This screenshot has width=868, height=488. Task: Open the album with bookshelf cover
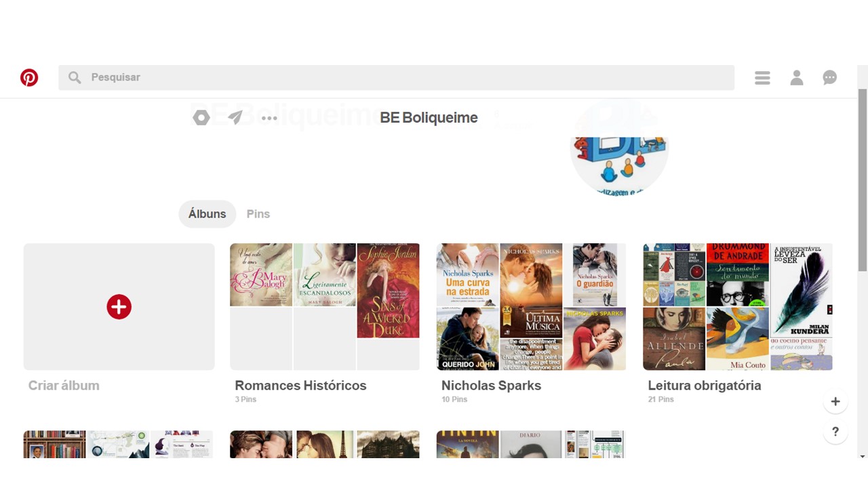(119, 444)
